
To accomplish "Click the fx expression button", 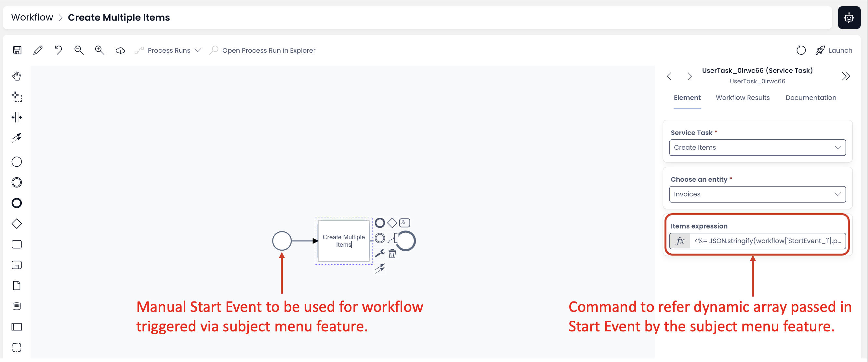I will pyautogui.click(x=680, y=241).
